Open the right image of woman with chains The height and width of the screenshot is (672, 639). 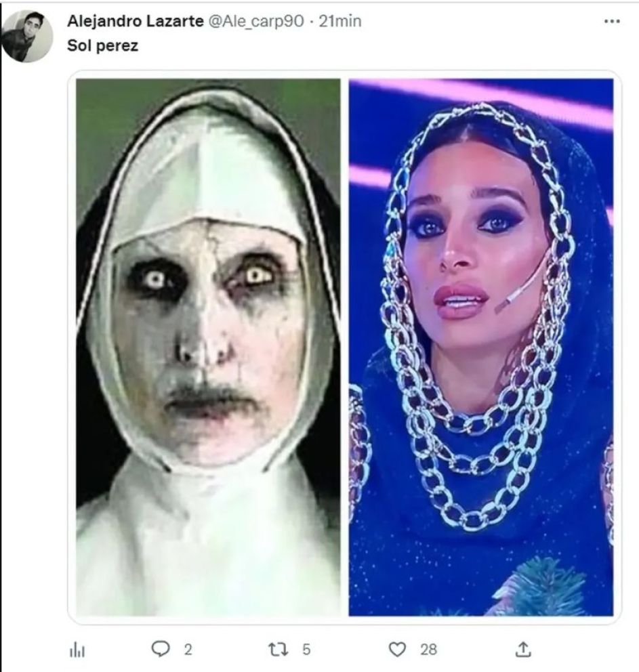481,347
